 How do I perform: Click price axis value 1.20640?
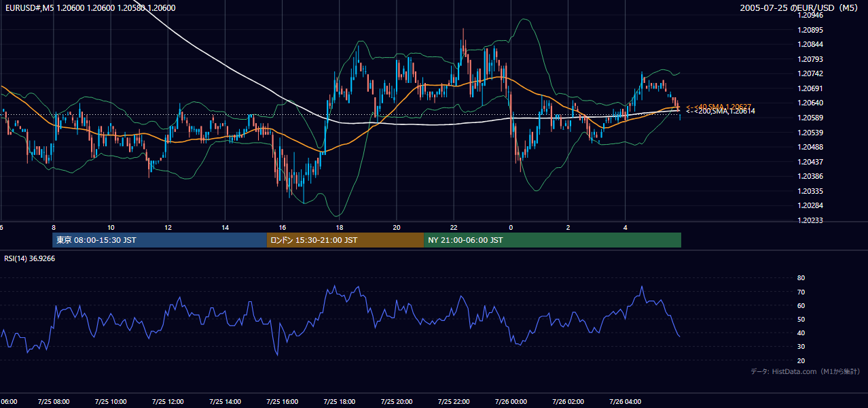[811, 103]
